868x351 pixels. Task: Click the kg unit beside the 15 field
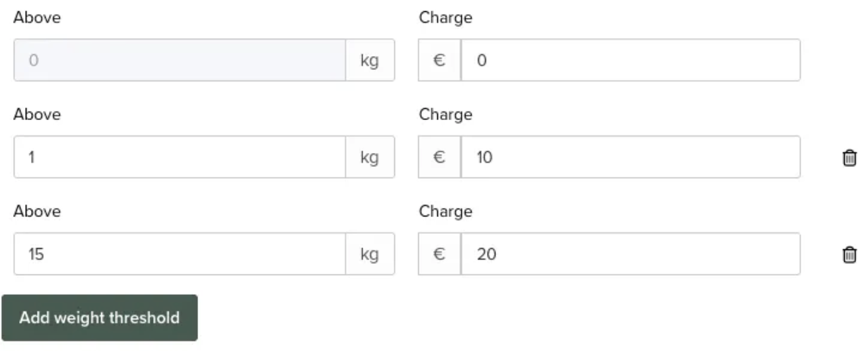coord(370,253)
